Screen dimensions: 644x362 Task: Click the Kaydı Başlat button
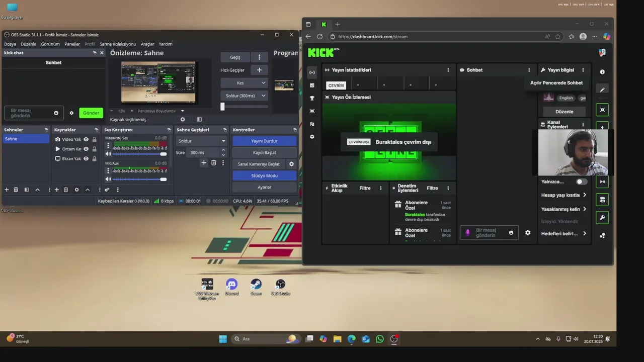tap(264, 152)
